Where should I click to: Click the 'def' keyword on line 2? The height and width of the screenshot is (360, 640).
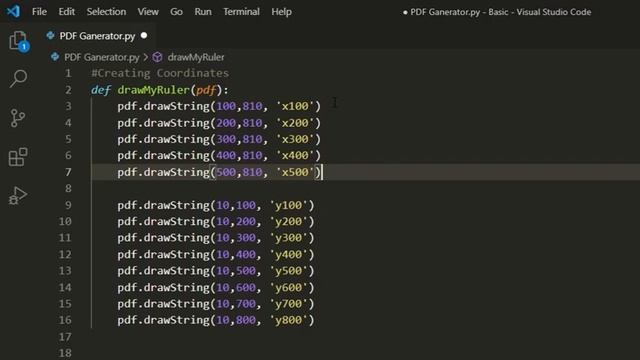(101, 90)
